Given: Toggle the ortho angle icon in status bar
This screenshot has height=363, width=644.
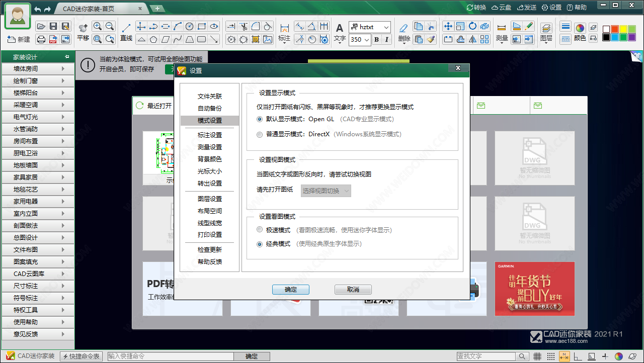Looking at the screenshot, I should [578, 356].
